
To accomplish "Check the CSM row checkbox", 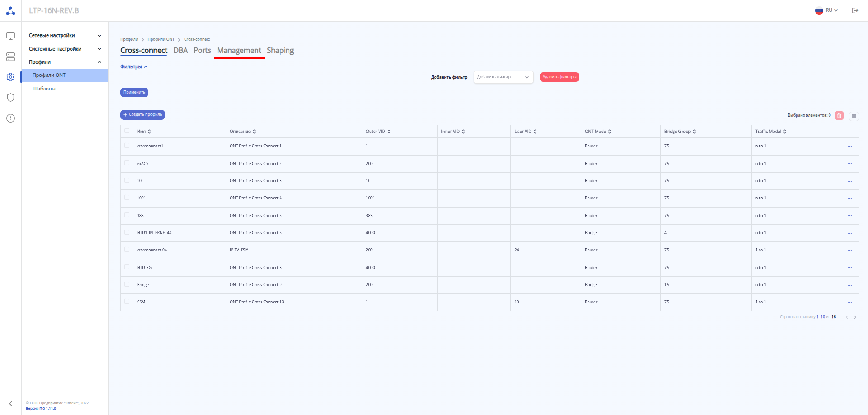I will click(127, 302).
